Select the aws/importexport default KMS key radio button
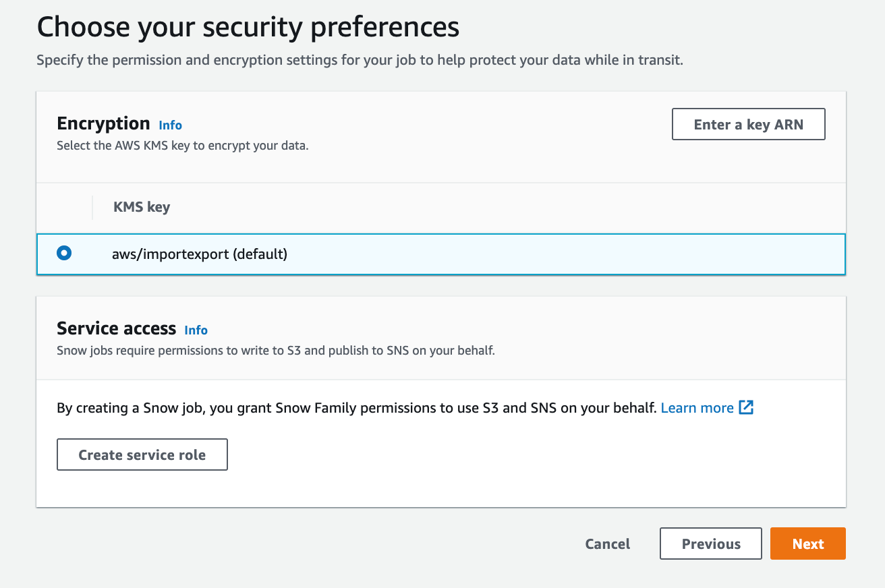Image resolution: width=885 pixels, height=588 pixels. pos(63,254)
